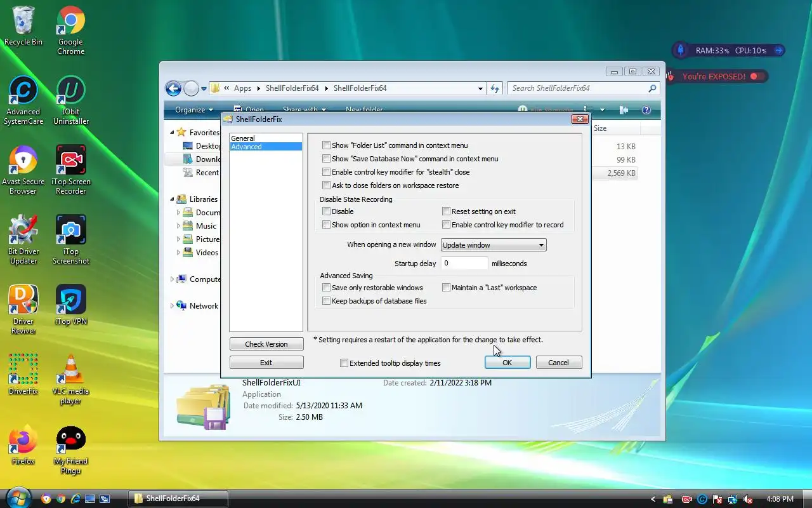Screen dimensions: 812x508
Task: Click the Size column header in Explorer
Action: [615, 128]
